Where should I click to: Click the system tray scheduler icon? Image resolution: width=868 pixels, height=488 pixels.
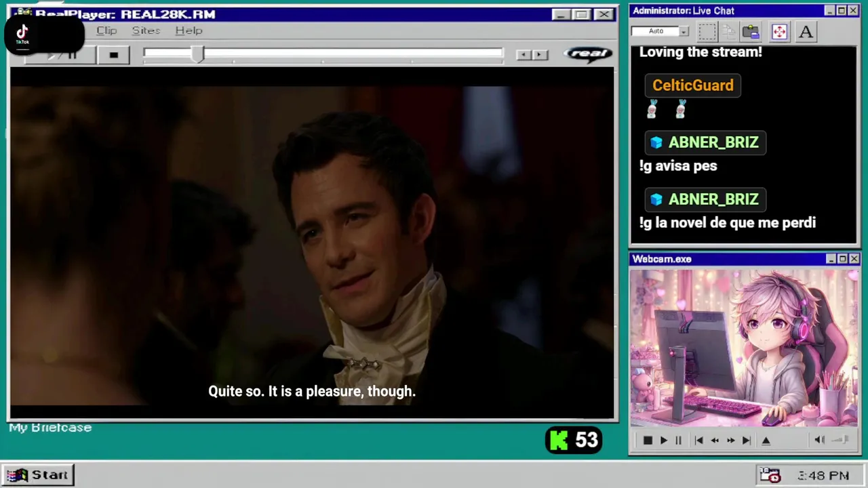point(770,475)
